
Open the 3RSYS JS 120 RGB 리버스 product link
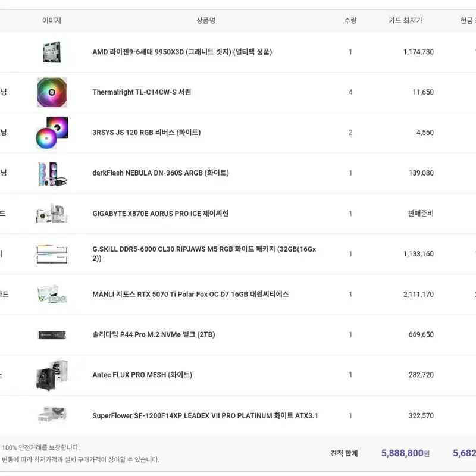(x=146, y=132)
